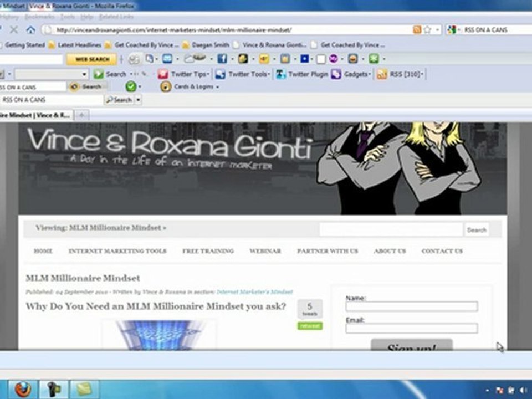
Task: Click the orange smiley face icon in toolbar
Action: (353, 59)
